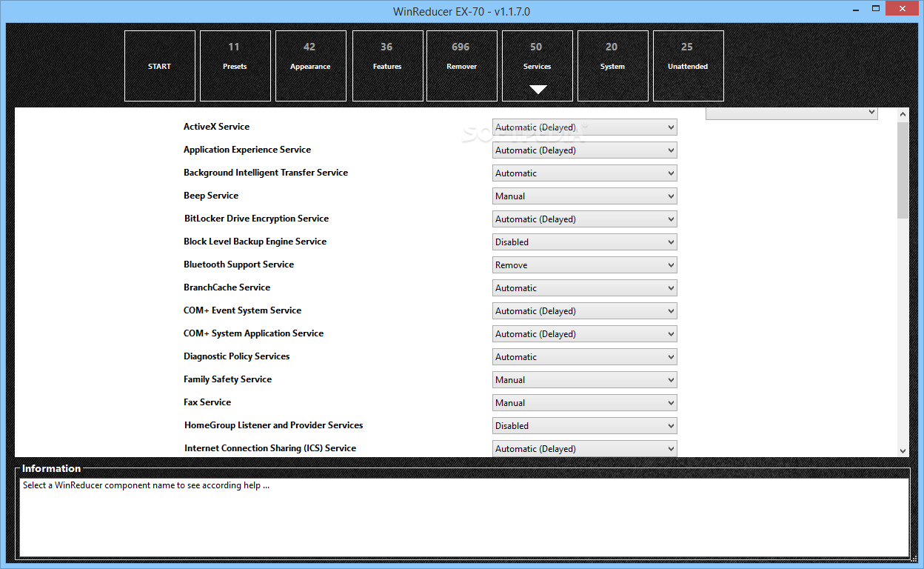Viewport: 924px width, 569px height.
Task: Click Internet Connection Sharing (ICS) Service name
Action: click(x=269, y=448)
